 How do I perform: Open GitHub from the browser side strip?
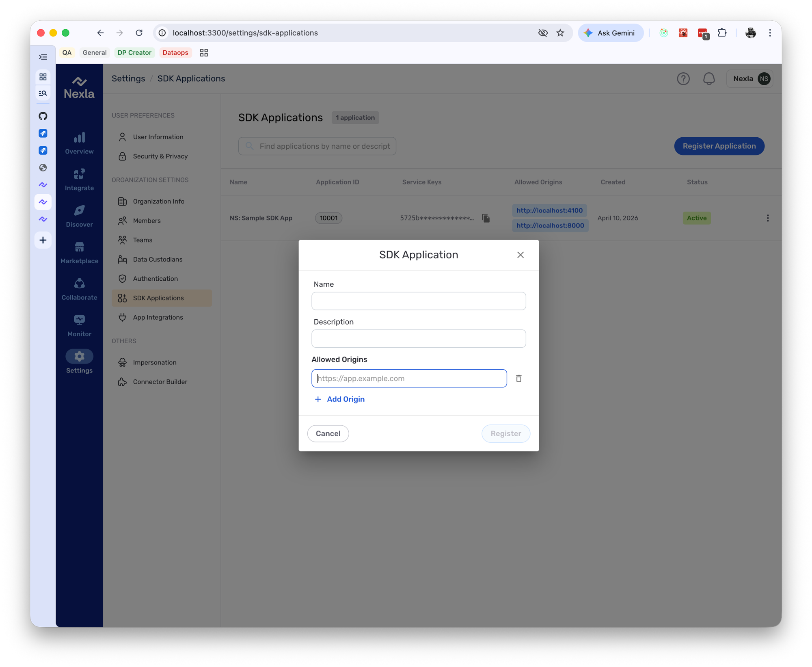coord(43,116)
